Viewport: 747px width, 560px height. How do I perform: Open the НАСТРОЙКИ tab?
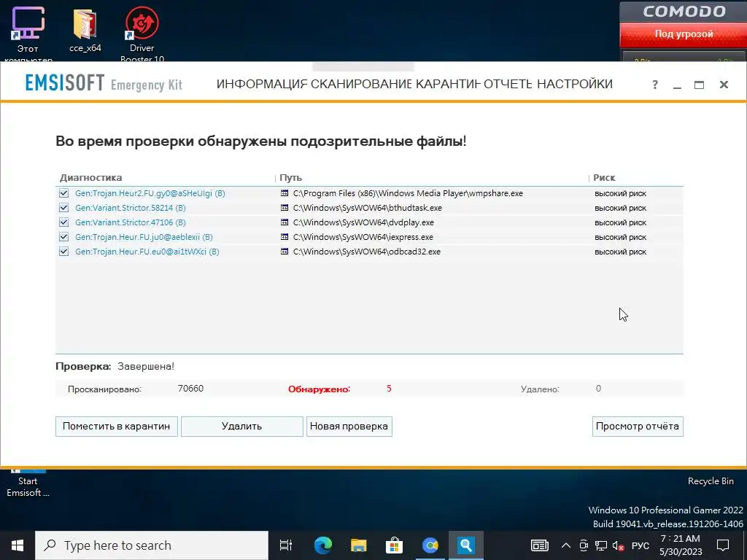pos(575,84)
